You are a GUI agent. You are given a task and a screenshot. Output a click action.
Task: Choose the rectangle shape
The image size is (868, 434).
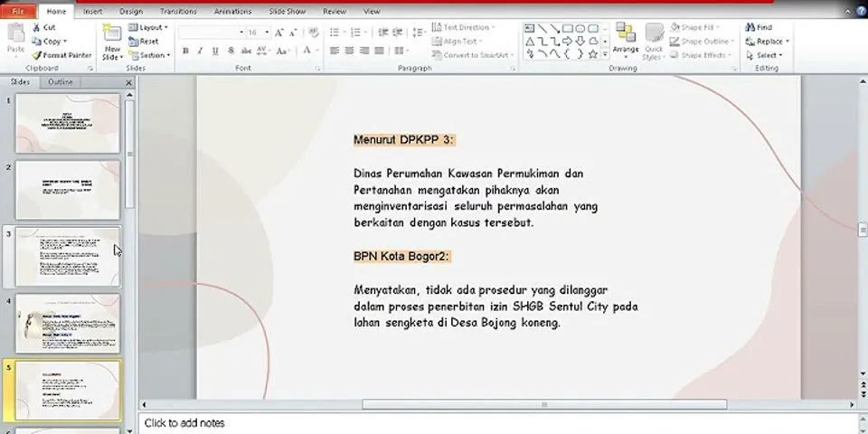[x=568, y=28]
